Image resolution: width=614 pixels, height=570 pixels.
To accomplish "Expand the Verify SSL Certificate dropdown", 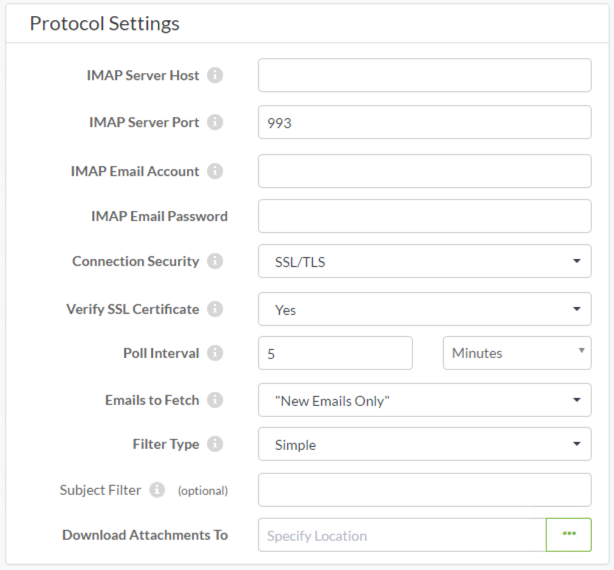I will [424, 309].
